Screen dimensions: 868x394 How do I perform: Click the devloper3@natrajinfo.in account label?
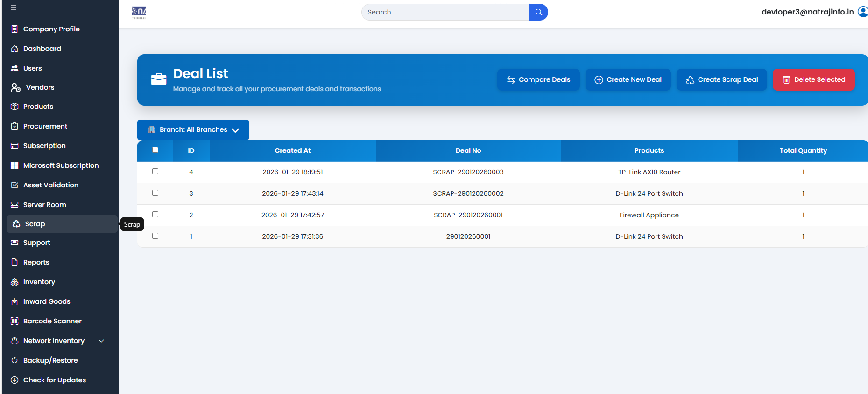pos(807,12)
